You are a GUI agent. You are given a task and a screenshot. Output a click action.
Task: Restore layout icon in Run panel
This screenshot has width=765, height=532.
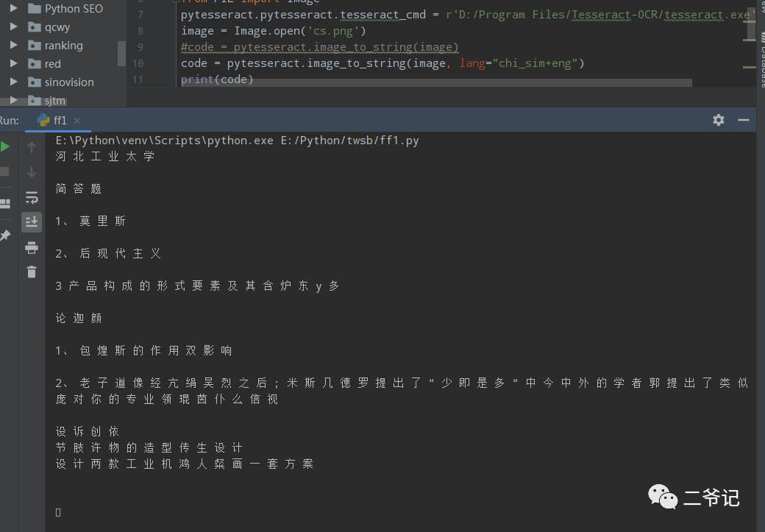tap(5, 204)
